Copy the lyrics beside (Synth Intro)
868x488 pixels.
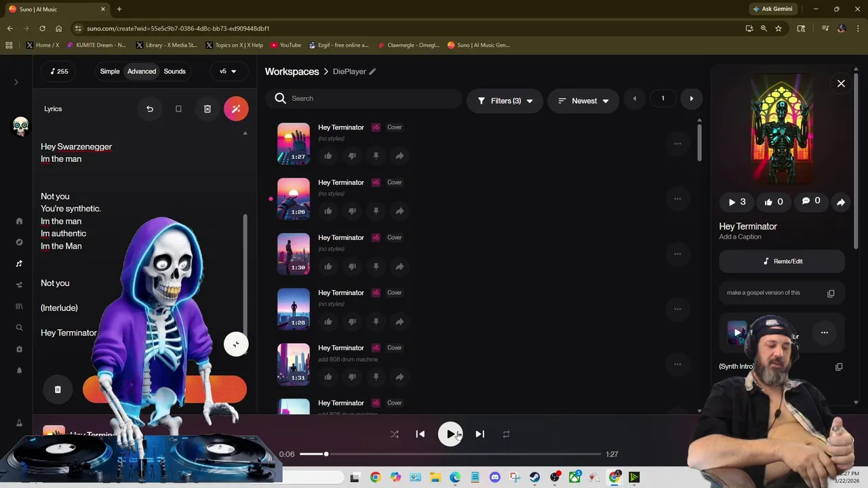[839, 367]
